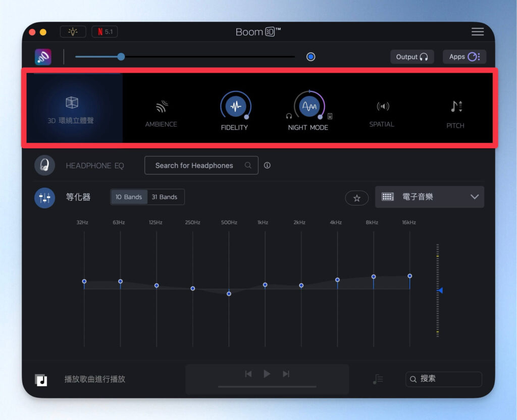The height and width of the screenshot is (420, 517).
Task: Toggle the Night Mode effect
Action: pyautogui.click(x=308, y=106)
